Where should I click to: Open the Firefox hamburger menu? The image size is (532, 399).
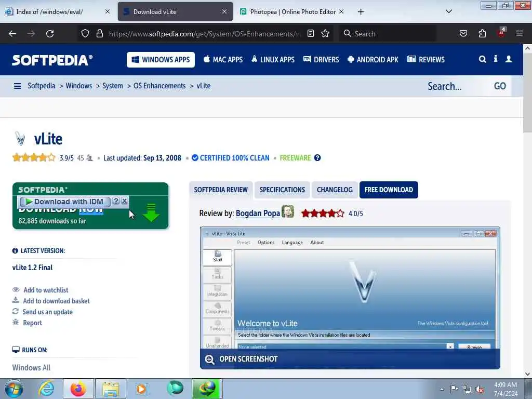(x=520, y=33)
